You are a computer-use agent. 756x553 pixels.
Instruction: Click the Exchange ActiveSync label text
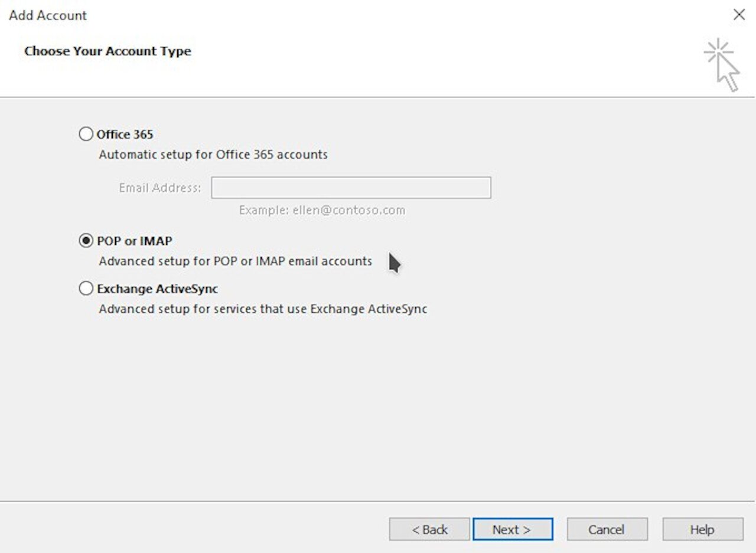[x=158, y=289]
